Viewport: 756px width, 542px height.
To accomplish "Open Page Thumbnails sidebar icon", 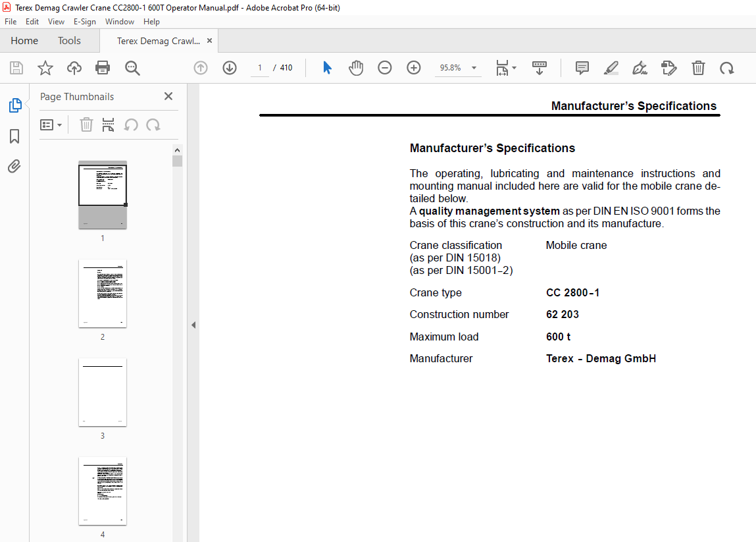I will pyautogui.click(x=15, y=105).
